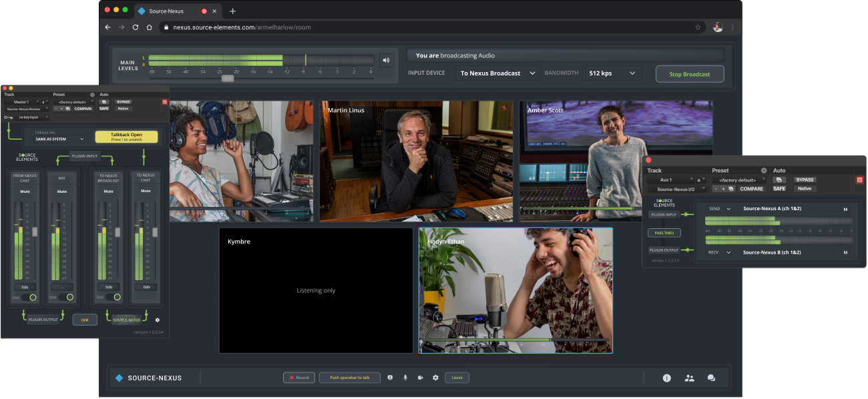
Task: Click the camera icon in the bottom toolbar
Action: pos(420,378)
